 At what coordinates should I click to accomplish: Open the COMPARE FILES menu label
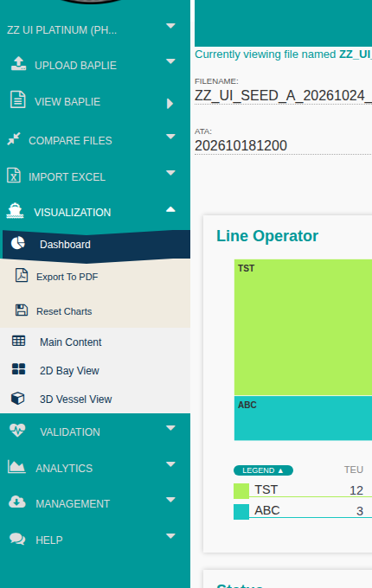(x=70, y=141)
